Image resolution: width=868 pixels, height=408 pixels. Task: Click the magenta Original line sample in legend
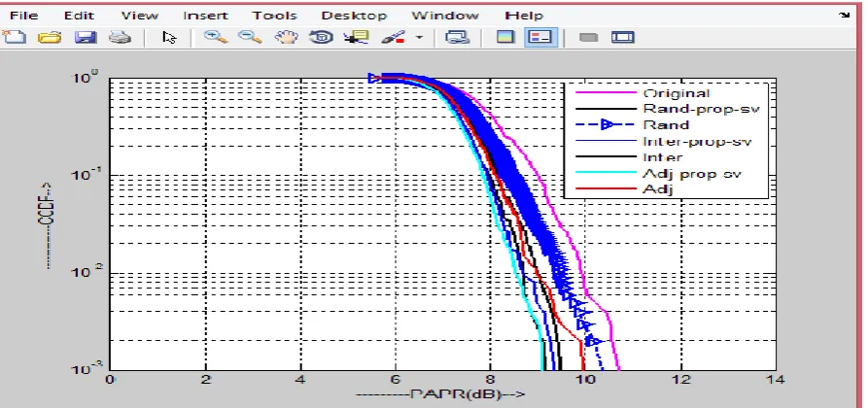607,93
